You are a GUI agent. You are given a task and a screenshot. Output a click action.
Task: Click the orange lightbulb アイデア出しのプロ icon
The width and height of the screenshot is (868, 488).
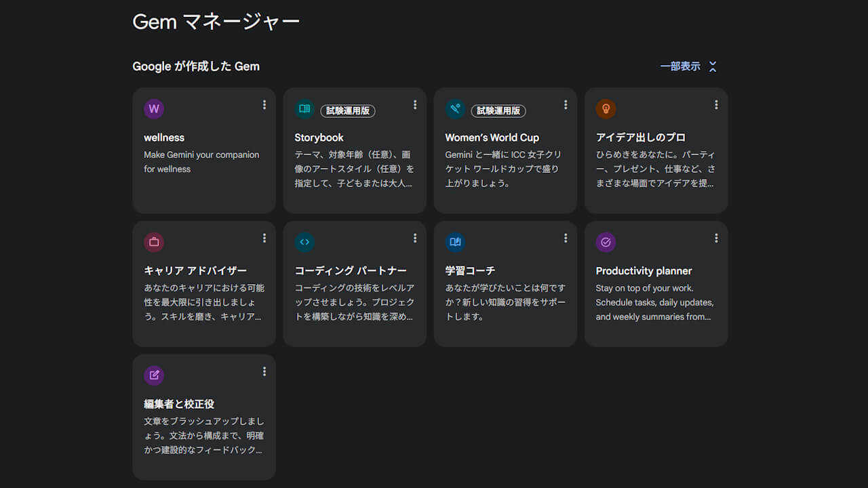[606, 108]
